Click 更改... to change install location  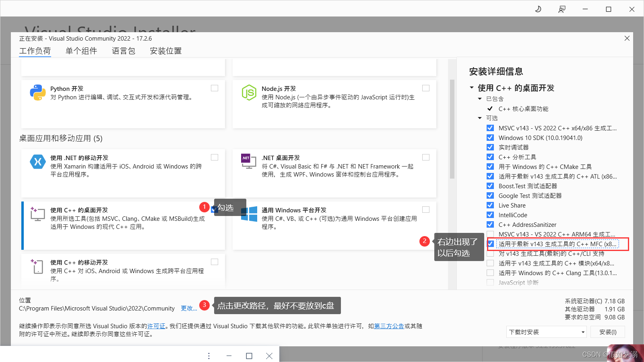pyautogui.click(x=189, y=309)
